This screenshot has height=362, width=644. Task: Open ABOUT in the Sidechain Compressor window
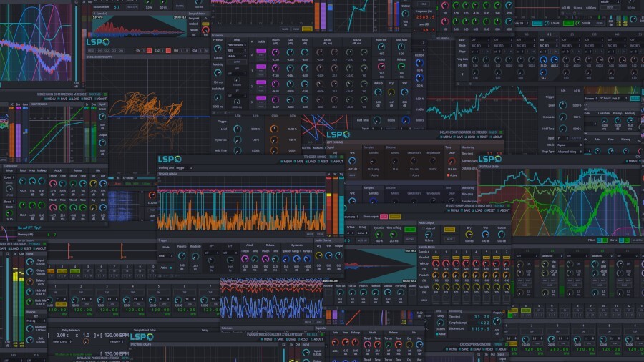[x=101, y=99]
